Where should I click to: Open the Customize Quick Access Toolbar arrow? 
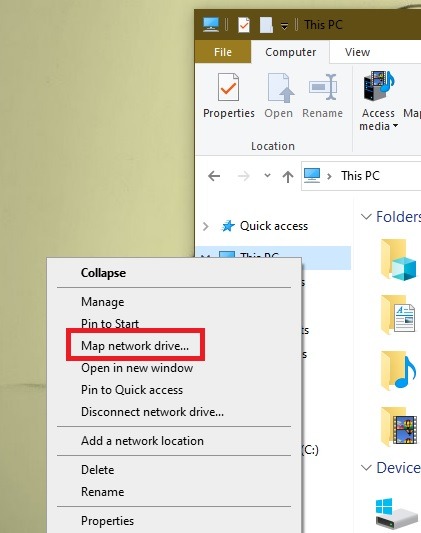click(284, 26)
